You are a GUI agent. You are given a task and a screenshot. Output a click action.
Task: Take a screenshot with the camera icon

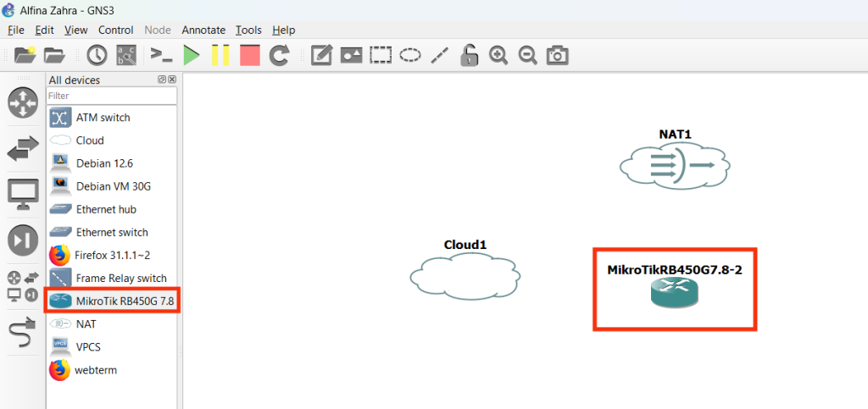[x=557, y=56]
